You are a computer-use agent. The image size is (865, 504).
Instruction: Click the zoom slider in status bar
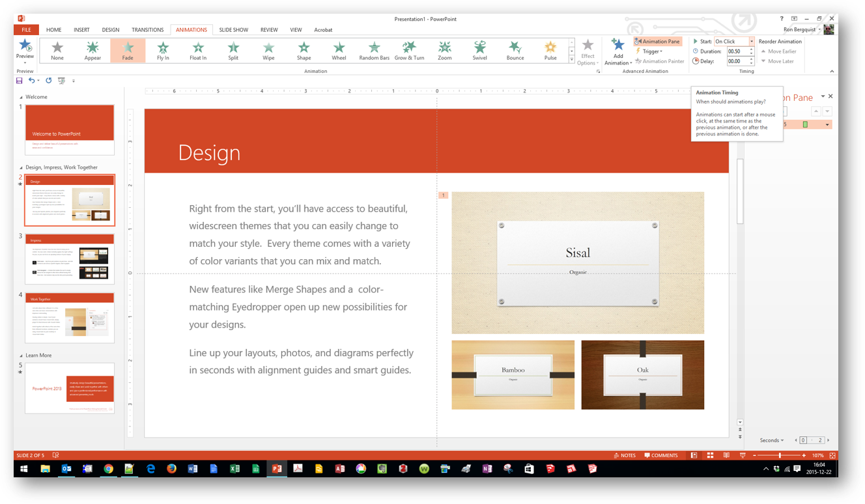(x=780, y=455)
